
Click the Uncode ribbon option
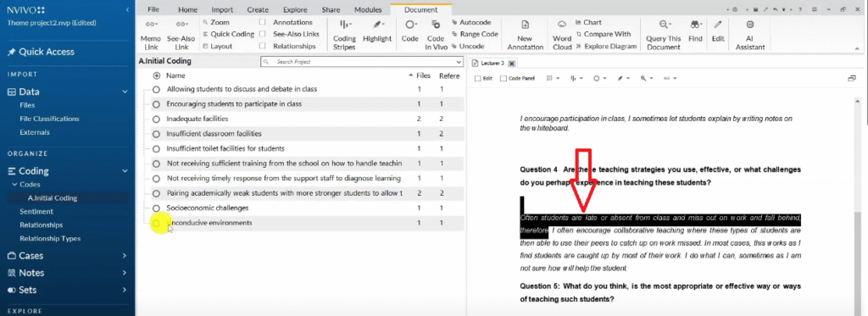point(468,47)
